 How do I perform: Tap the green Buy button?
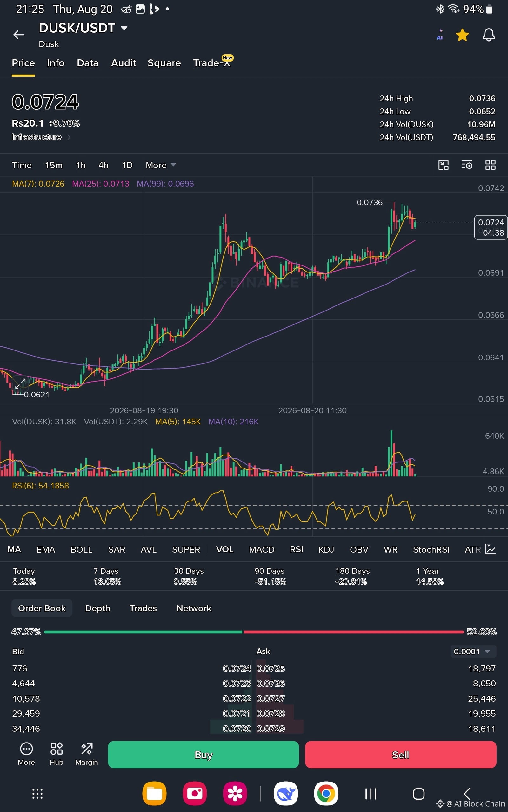click(x=203, y=755)
